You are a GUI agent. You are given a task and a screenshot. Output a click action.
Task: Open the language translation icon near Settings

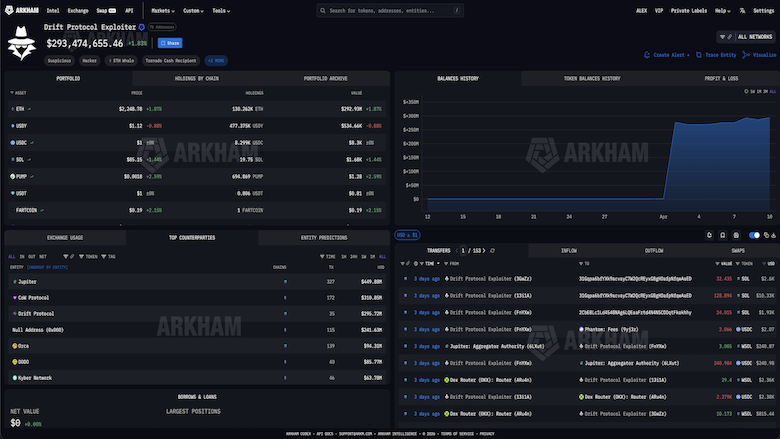pyautogui.click(x=742, y=10)
